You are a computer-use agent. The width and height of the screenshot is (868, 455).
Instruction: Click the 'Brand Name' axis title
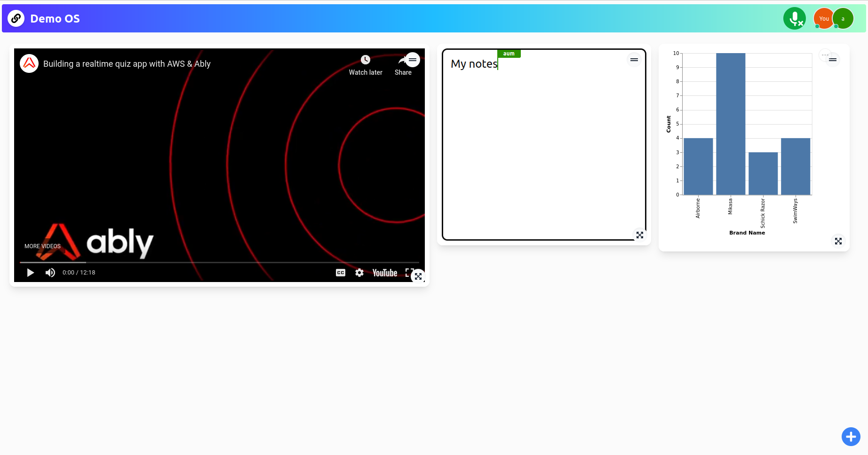click(x=747, y=233)
